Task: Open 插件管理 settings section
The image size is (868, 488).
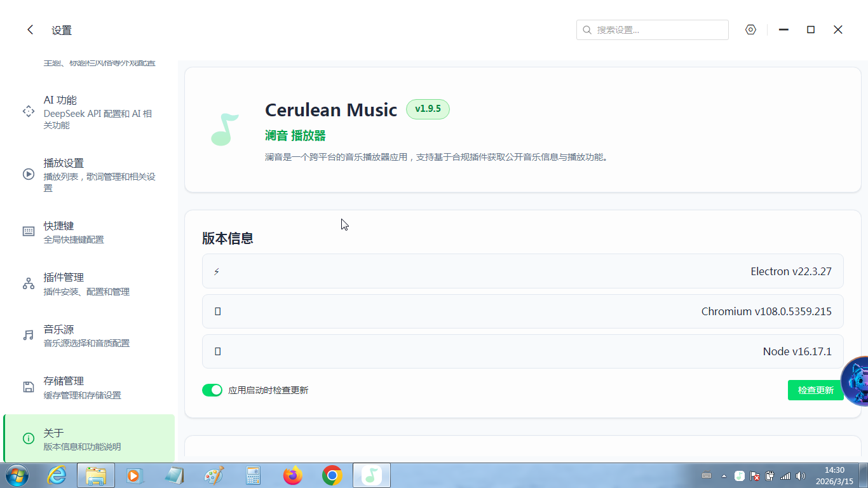Action: 89,283
